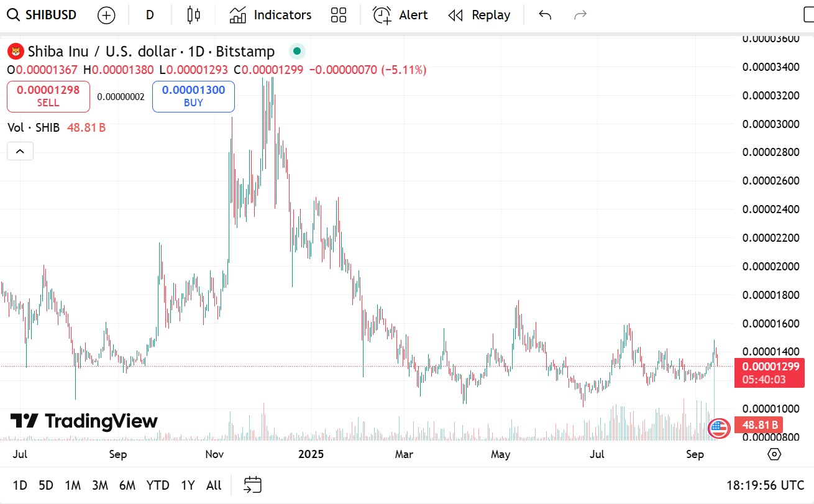Click the Nov label on the time axis
The height and width of the screenshot is (504, 814).
coord(214,454)
